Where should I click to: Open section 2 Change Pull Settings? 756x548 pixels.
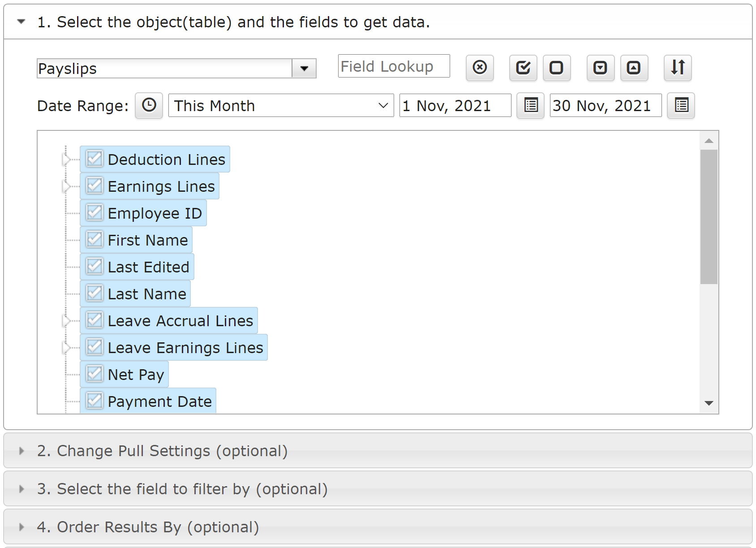tap(162, 451)
